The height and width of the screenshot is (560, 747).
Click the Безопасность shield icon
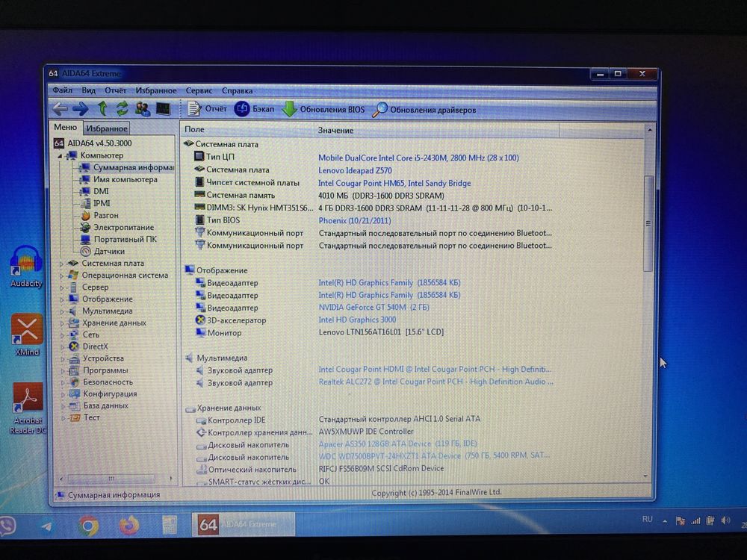click(74, 382)
